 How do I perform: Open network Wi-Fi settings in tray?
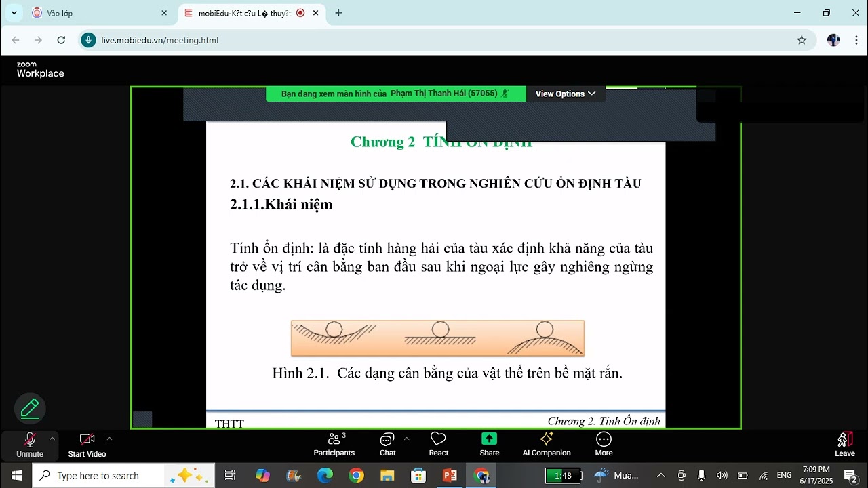point(764,475)
